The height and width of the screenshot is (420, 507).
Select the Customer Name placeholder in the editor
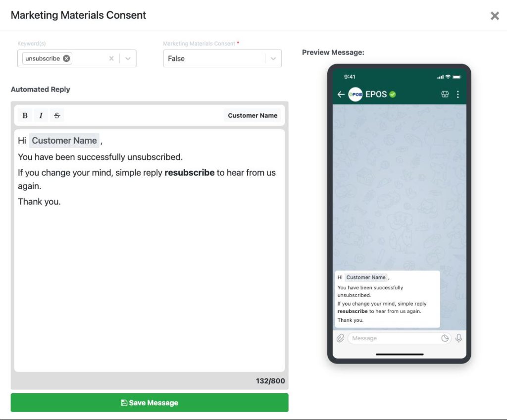click(64, 141)
